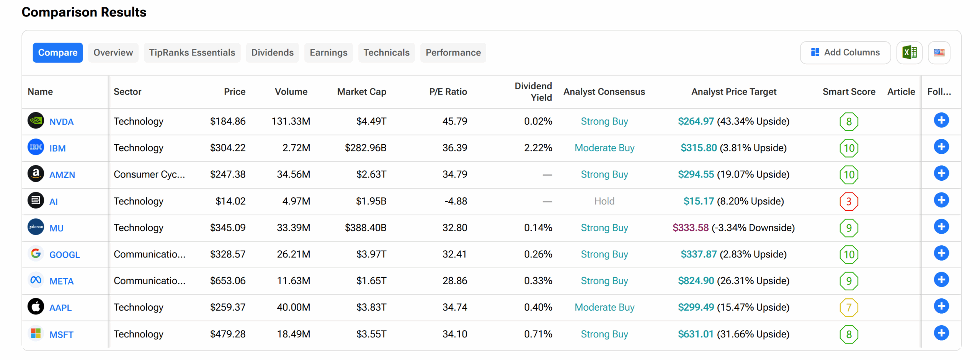This screenshot has width=980, height=360.
Task: Click AAPL's $299.49 price target
Action: coord(695,307)
